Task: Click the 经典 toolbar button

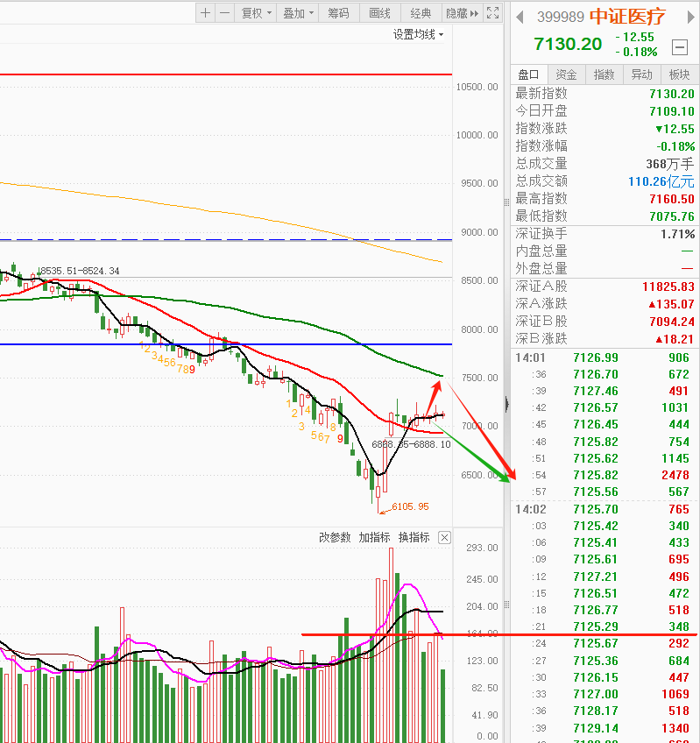Action: 421,13
